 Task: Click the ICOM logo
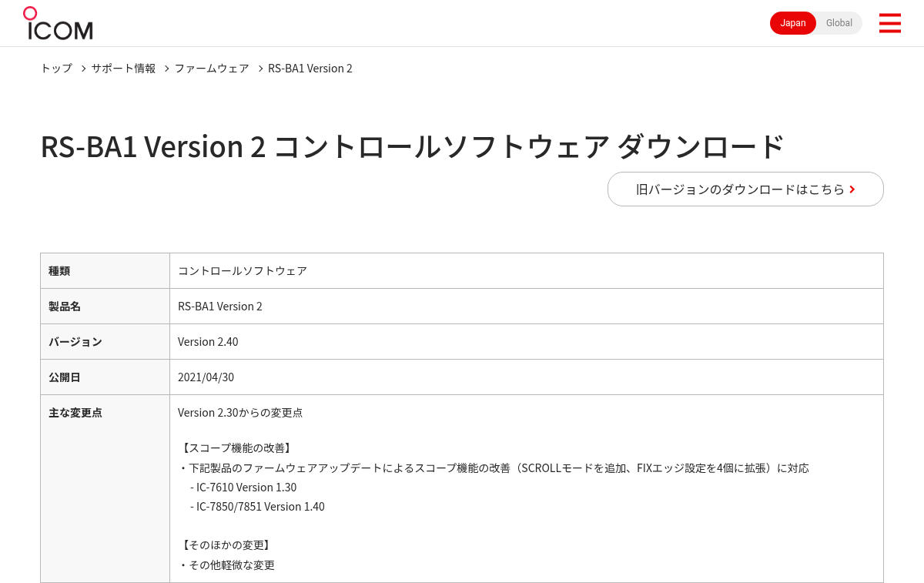pyautogui.click(x=58, y=23)
